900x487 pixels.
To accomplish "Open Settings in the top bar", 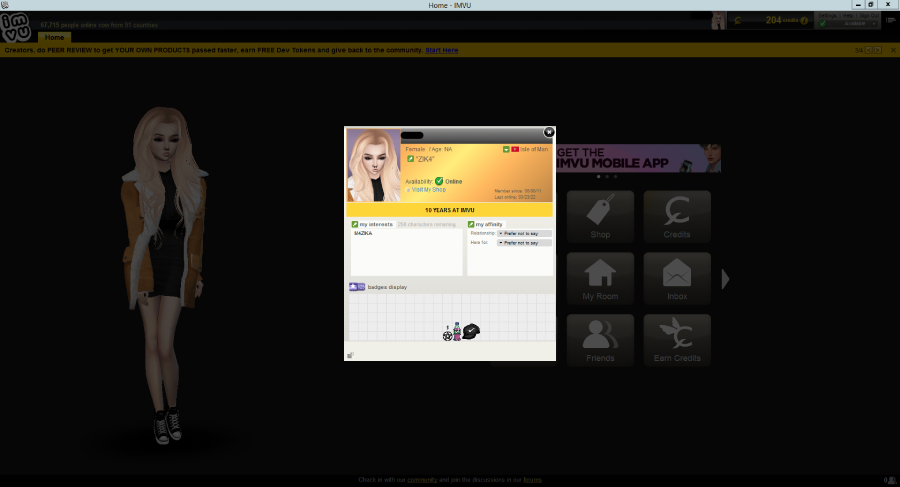I will tap(827, 16).
